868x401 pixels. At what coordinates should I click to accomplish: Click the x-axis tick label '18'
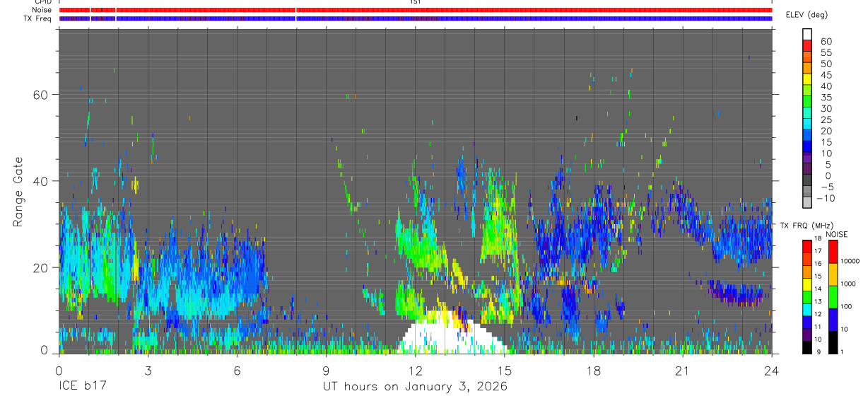(x=593, y=370)
